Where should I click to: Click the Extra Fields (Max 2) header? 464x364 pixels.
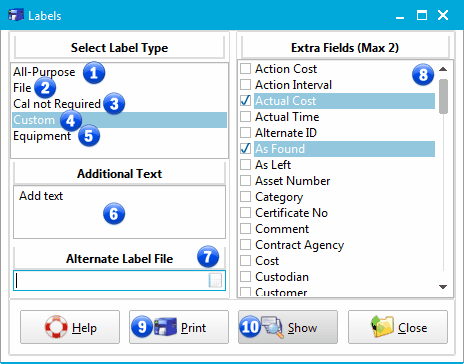pos(345,48)
